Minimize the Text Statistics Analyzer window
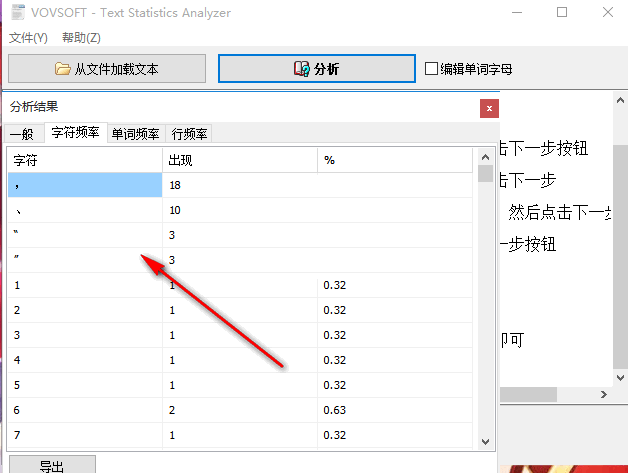The width and height of the screenshot is (628, 473). [x=517, y=12]
